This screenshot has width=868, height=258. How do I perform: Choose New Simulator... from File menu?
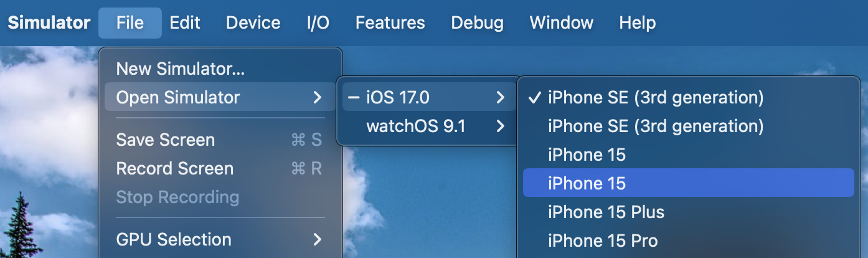pos(180,69)
